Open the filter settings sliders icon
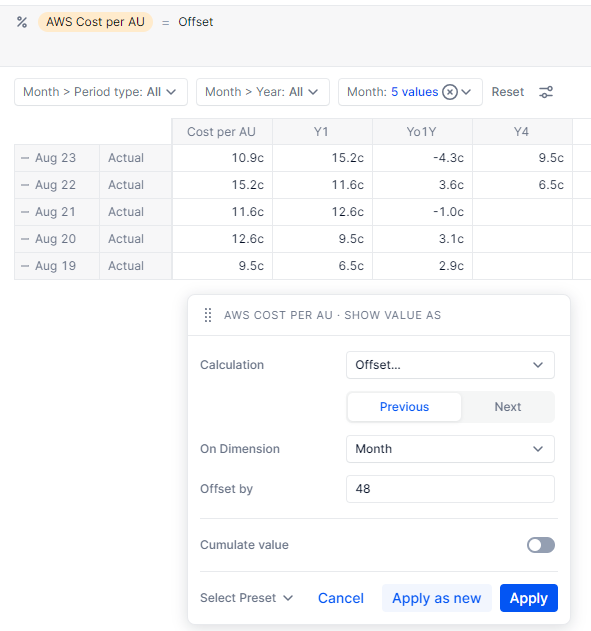The width and height of the screenshot is (591, 631). 546,92
